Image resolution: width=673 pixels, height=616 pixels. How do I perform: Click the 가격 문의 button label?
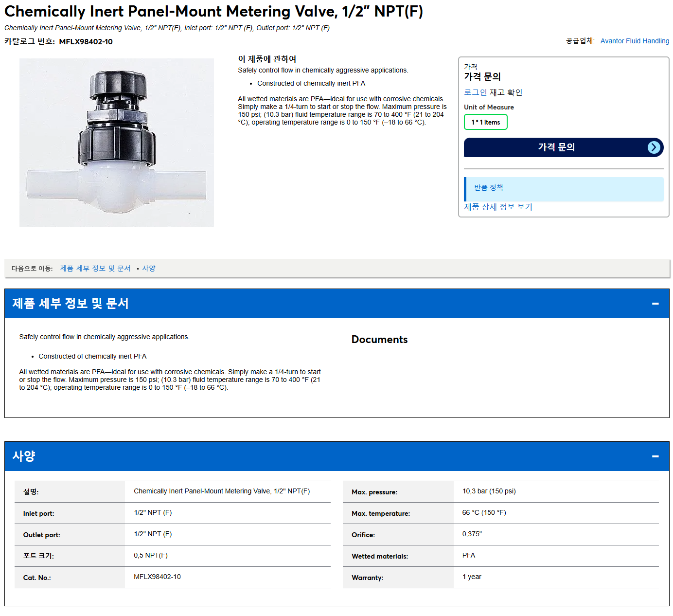pyautogui.click(x=556, y=147)
